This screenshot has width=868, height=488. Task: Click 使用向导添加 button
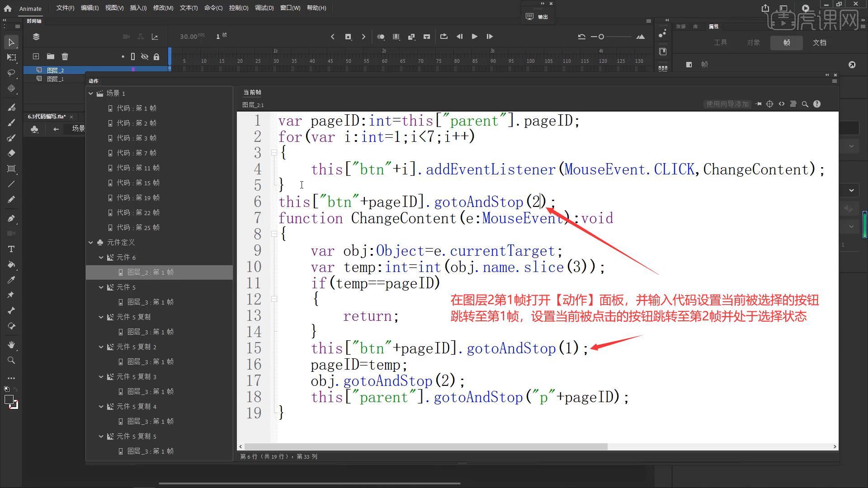click(x=727, y=104)
